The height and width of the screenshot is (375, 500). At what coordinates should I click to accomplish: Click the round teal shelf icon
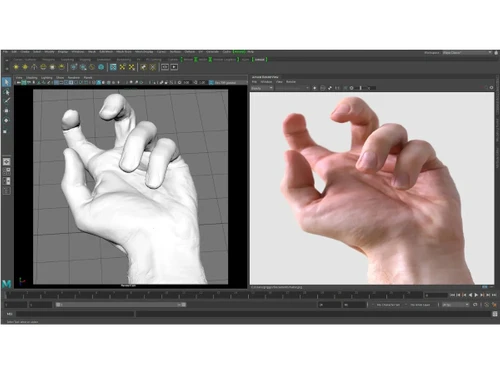tap(101, 67)
